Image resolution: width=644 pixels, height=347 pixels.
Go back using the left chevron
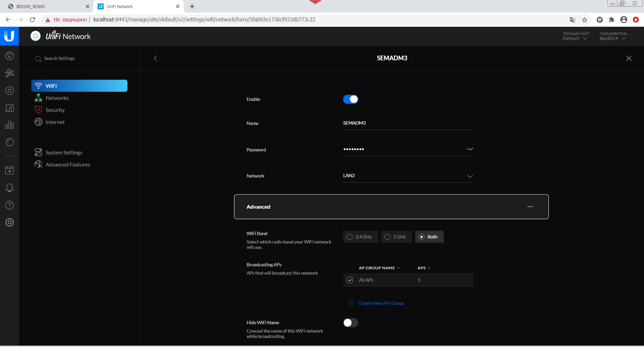click(x=155, y=58)
